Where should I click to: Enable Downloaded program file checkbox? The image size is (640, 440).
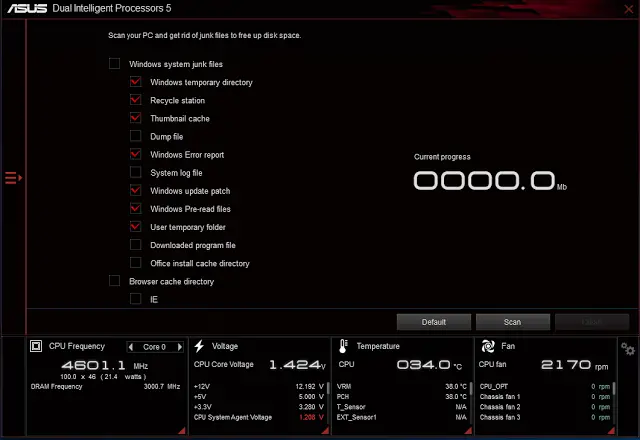click(x=136, y=244)
